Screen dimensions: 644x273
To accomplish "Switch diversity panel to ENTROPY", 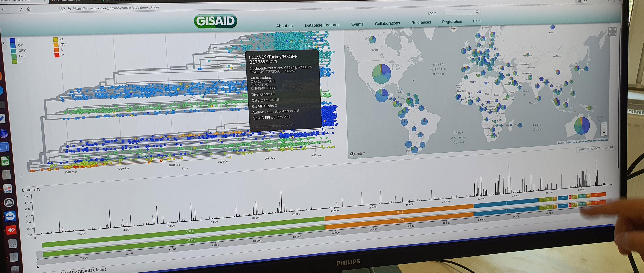I will pos(584,149).
